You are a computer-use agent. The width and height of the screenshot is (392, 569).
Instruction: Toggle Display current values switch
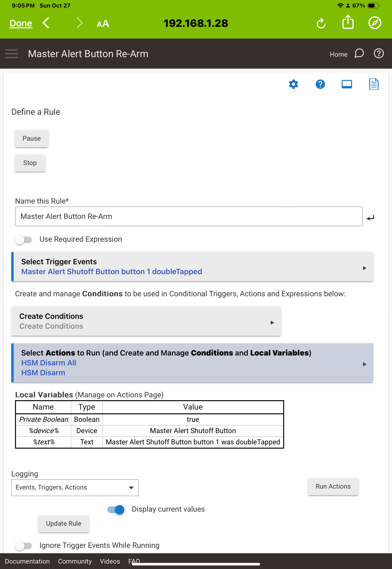pyautogui.click(x=116, y=510)
